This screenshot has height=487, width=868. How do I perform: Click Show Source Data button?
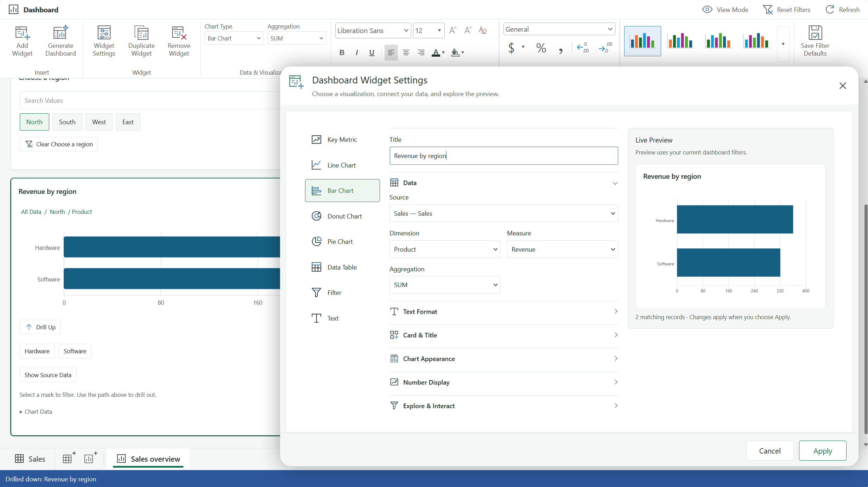[x=48, y=375]
